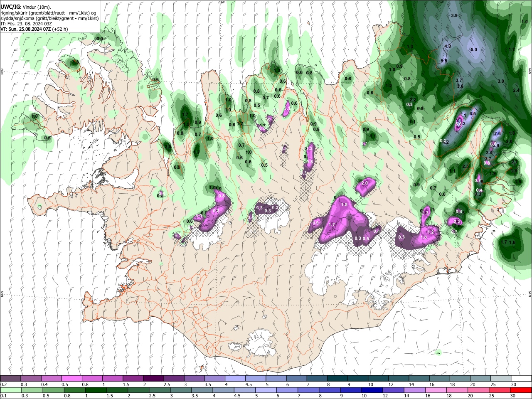Select the 5.5 rainfall value on the map
Screen dimensions: 532x399
pos(444,61)
